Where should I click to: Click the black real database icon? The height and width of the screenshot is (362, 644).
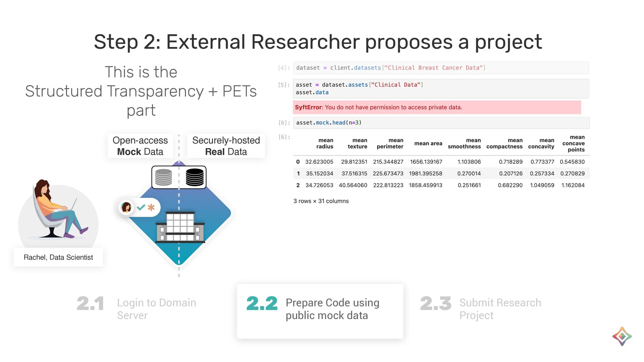(x=195, y=177)
